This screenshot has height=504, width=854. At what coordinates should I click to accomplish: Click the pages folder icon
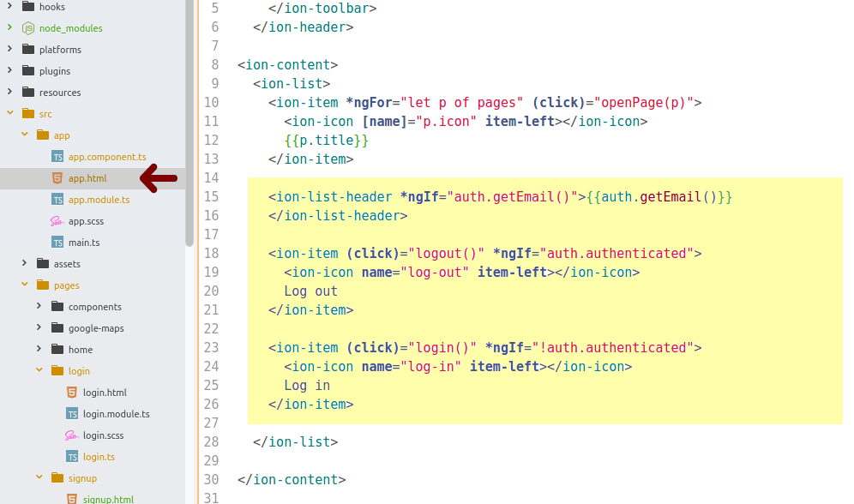pyautogui.click(x=43, y=285)
